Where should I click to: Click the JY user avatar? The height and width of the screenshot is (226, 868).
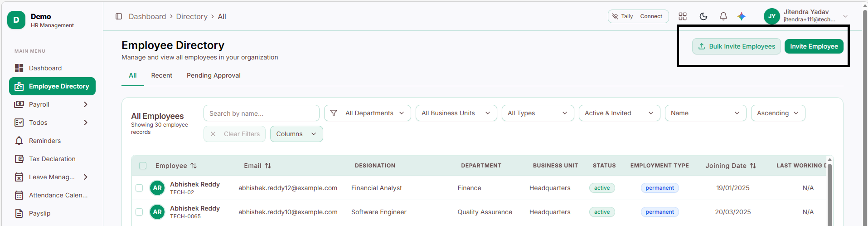pos(771,16)
